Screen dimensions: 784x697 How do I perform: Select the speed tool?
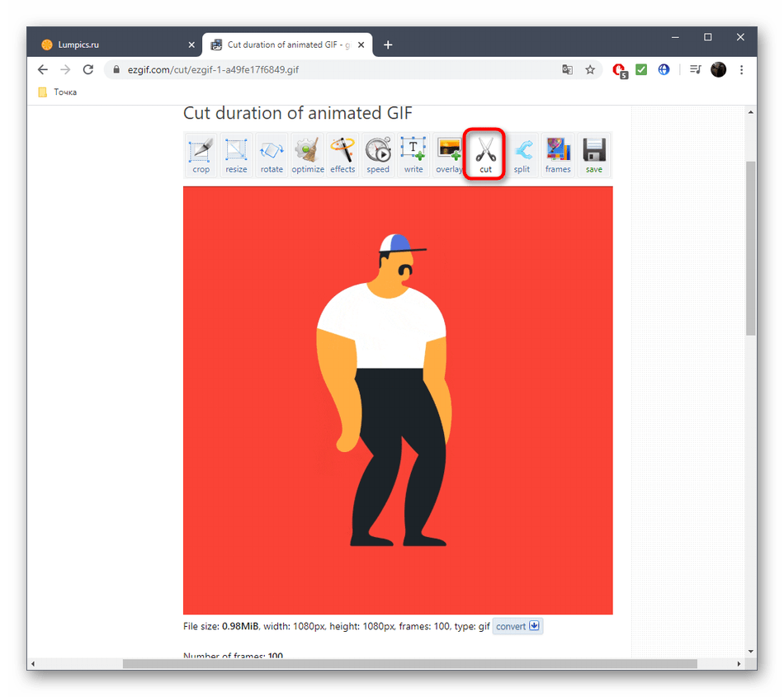click(x=378, y=155)
